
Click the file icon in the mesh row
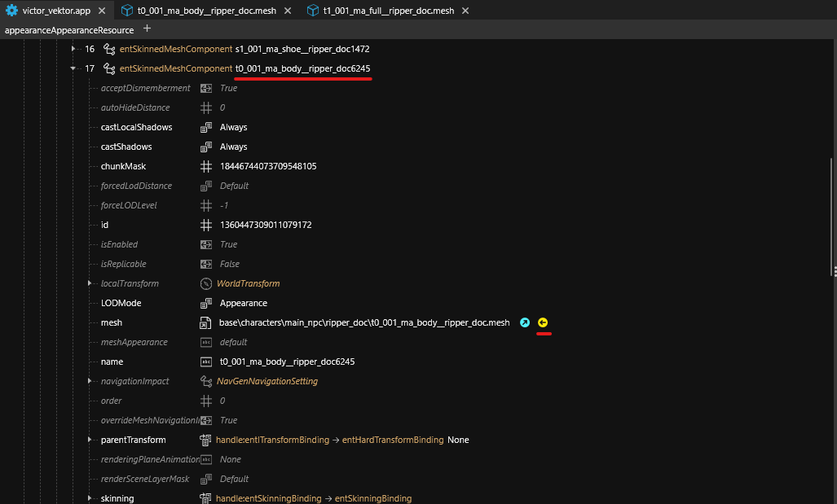(206, 322)
